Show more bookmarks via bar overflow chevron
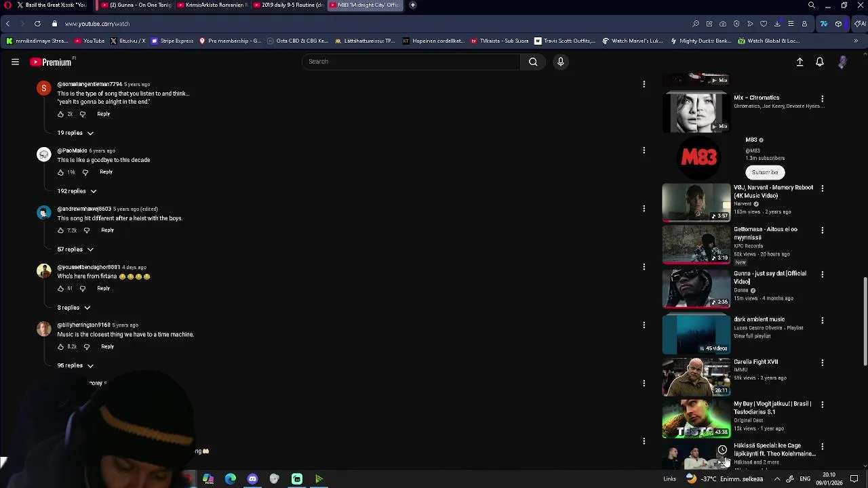The width and height of the screenshot is (868, 488). [856, 41]
